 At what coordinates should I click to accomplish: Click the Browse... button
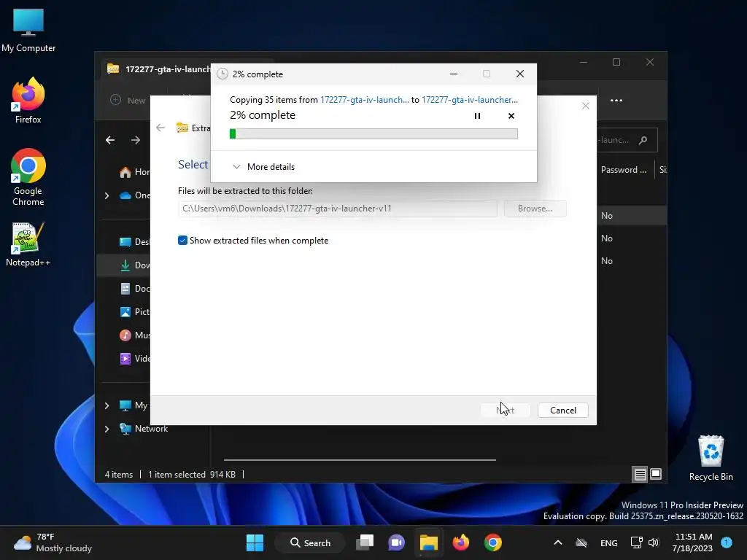click(535, 209)
